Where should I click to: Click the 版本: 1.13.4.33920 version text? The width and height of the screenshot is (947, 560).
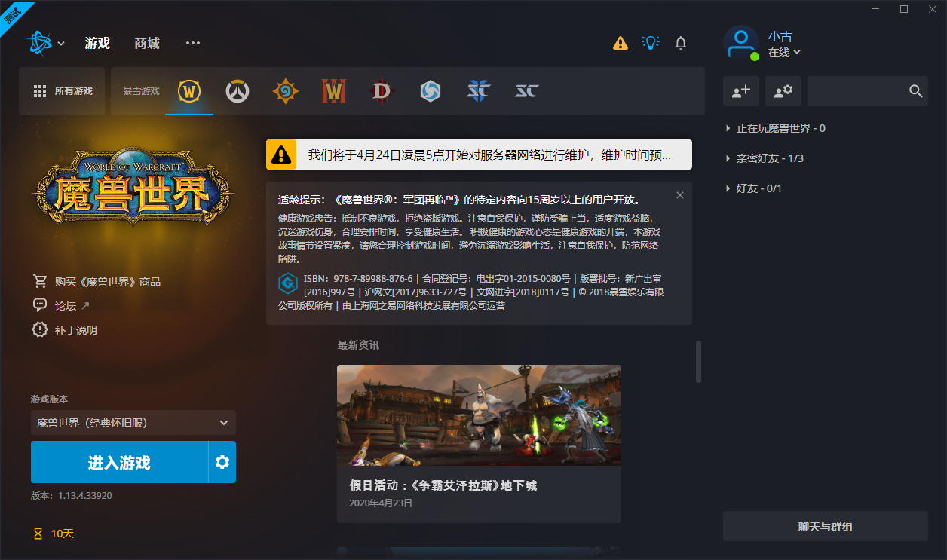tap(72, 496)
